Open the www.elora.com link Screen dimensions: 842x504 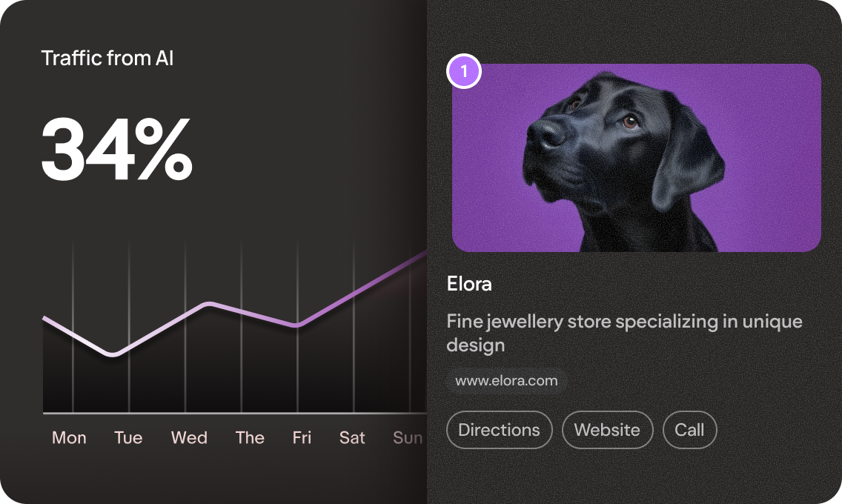[506, 381]
